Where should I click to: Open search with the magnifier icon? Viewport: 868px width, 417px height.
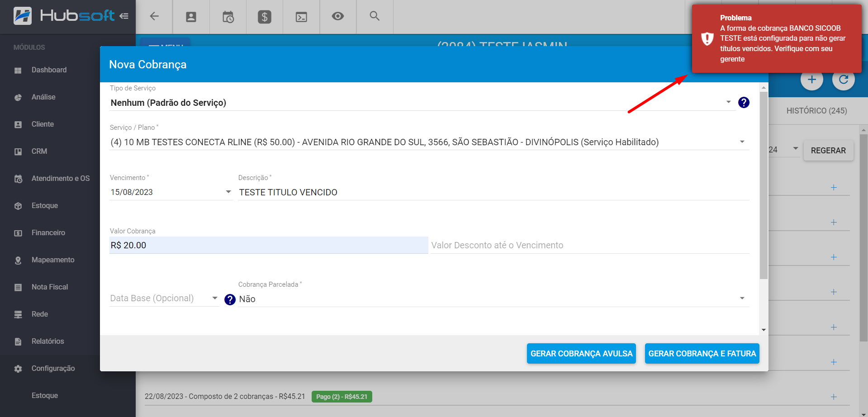375,16
